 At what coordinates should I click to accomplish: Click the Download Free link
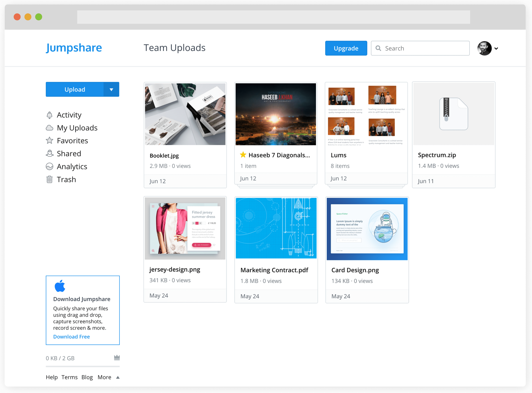71,337
